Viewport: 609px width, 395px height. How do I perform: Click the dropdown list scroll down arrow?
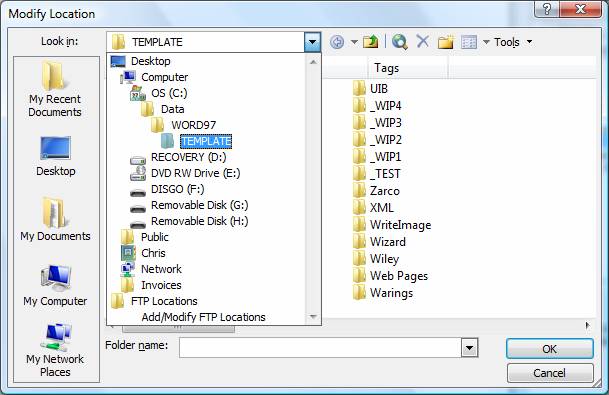pos(313,317)
